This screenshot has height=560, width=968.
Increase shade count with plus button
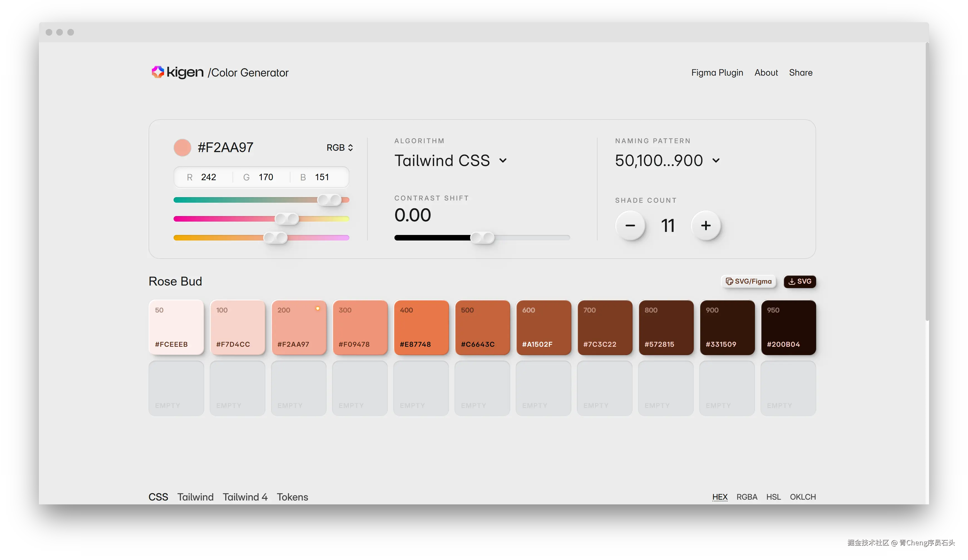pos(706,226)
